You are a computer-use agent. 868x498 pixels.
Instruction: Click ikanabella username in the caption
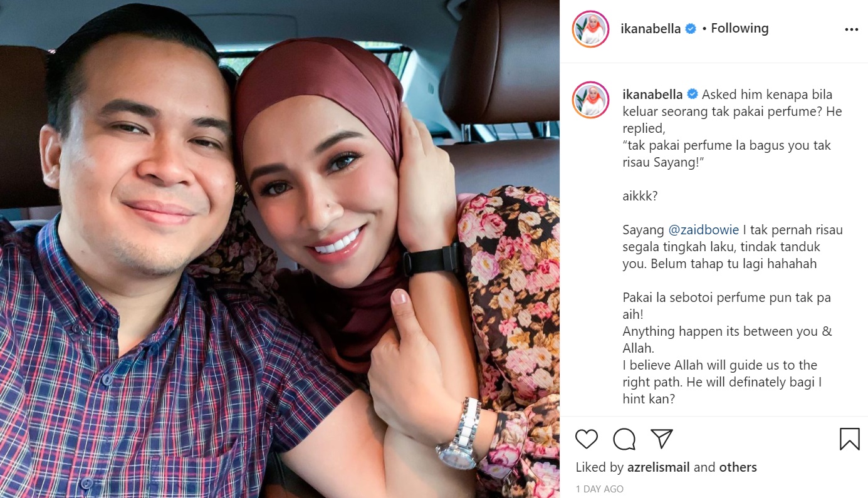[652, 95]
